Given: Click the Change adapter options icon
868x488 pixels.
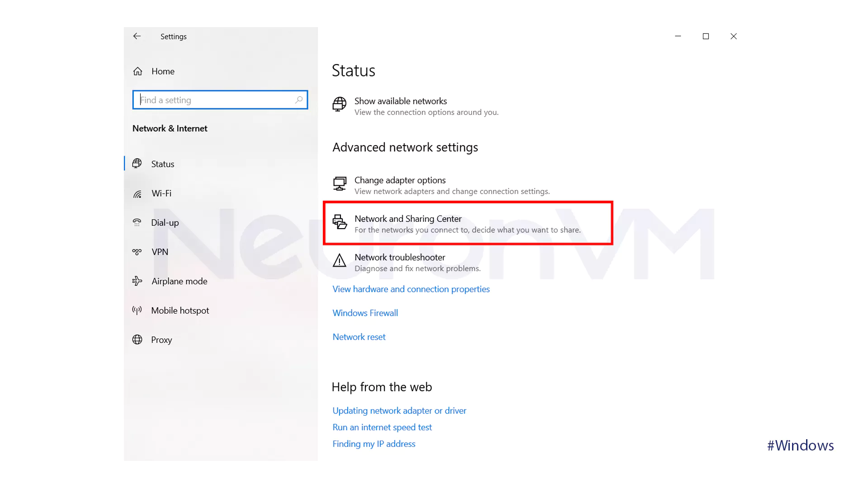Looking at the screenshot, I should pos(339,183).
